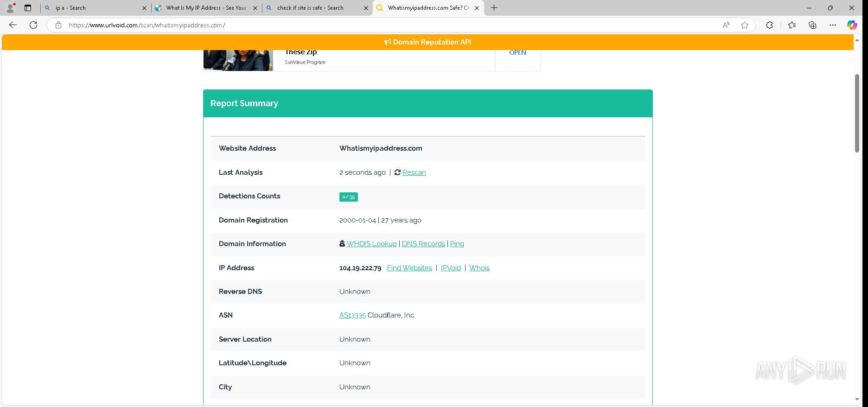This screenshot has height=407, width=868.
Task: Click the page vertical scrollbar thumb
Action: click(857, 113)
